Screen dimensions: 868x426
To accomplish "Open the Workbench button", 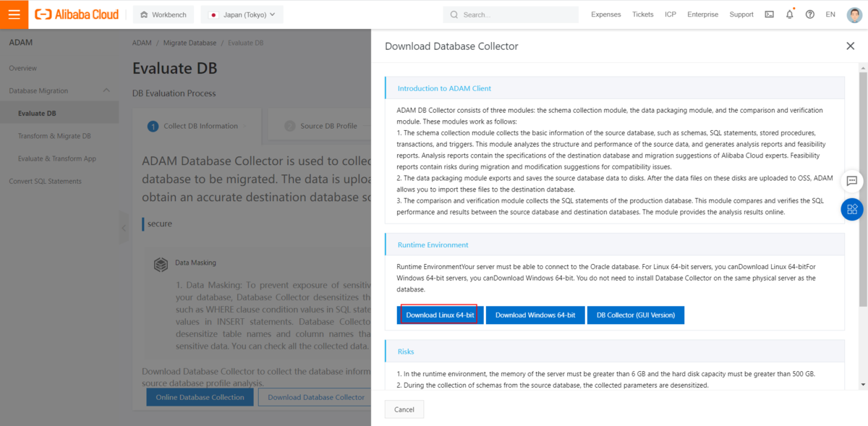I will coord(164,14).
